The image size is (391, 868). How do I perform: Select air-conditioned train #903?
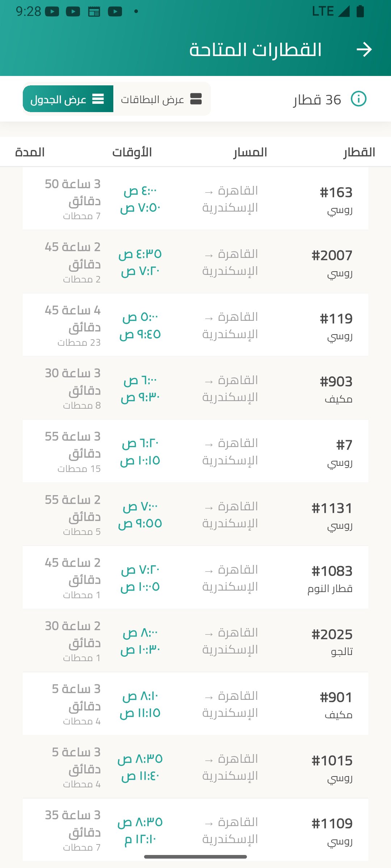pos(195,388)
